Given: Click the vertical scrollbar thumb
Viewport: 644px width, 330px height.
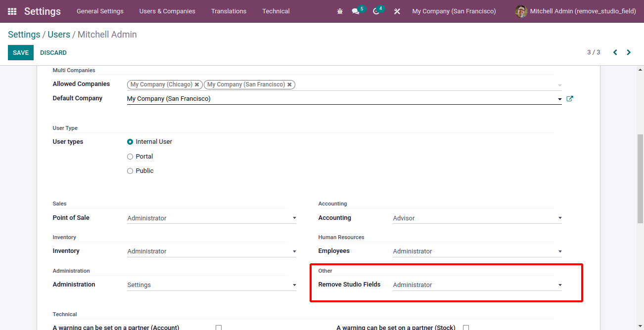Looking at the screenshot, I should tap(641, 178).
